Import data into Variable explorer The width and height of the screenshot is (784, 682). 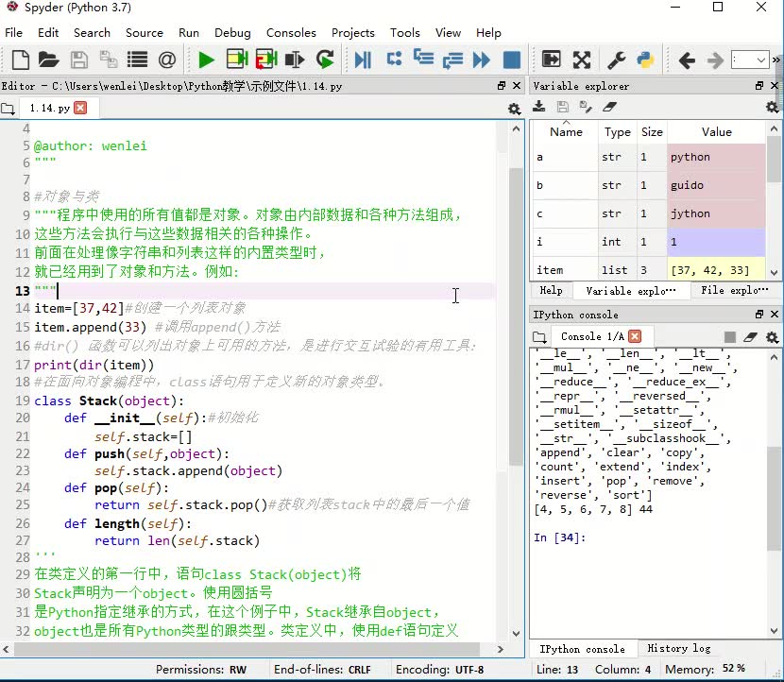(540, 108)
